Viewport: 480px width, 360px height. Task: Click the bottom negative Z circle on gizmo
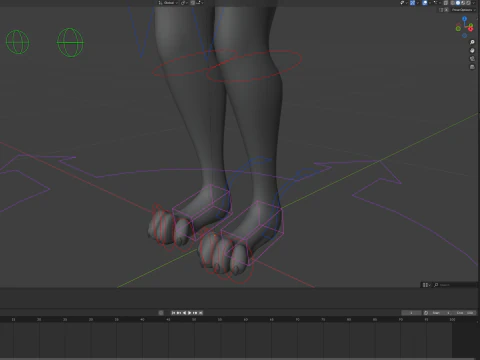pos(464,35)
